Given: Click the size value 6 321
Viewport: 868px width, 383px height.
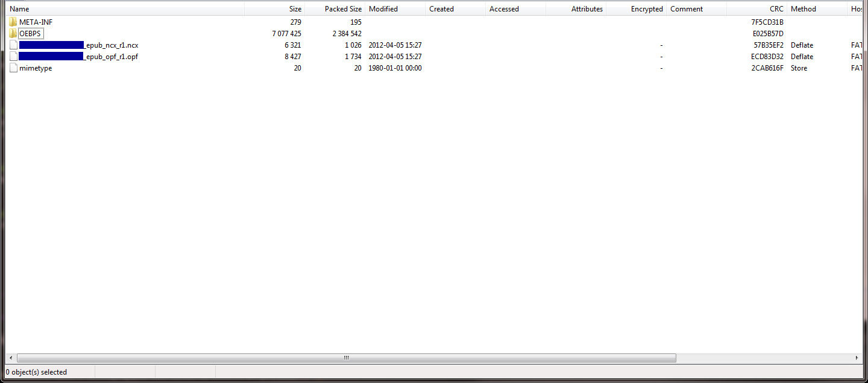Looking at the screenshot, I should [293, 45].
